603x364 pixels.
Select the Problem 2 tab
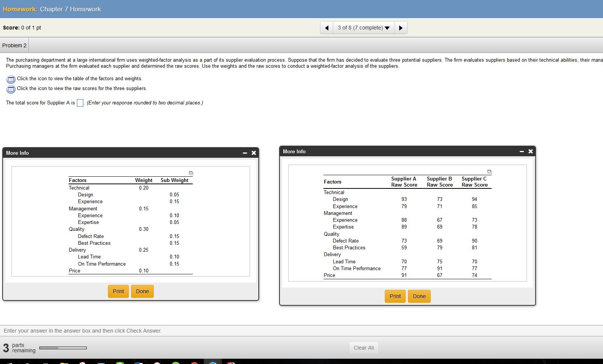click(14, 45)
